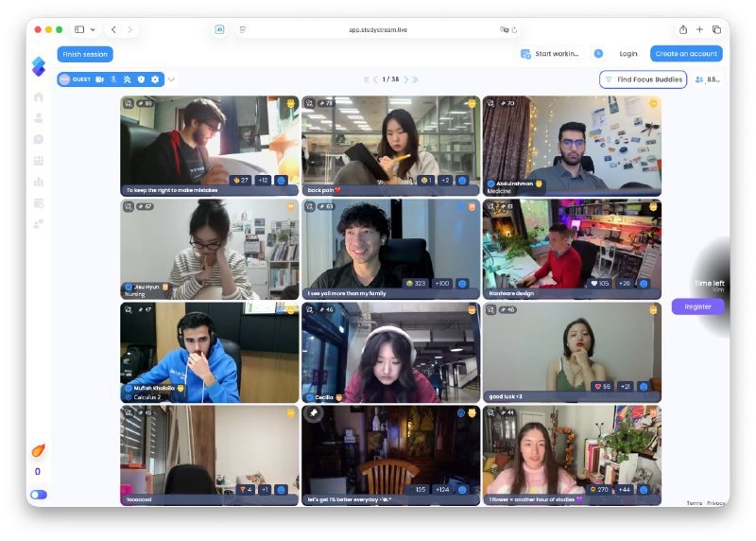Jump to the last page with double-right arrows

click(x=415, y=79)
